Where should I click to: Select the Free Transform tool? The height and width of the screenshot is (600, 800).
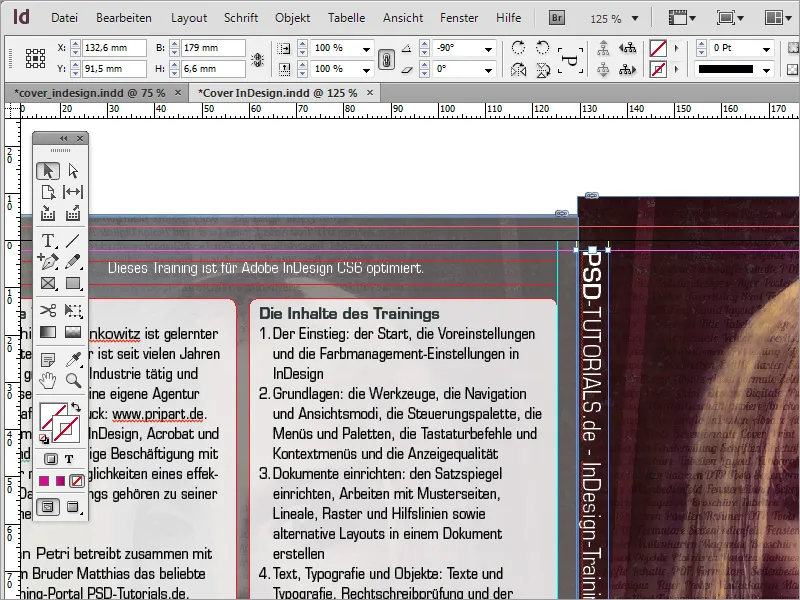[x=73, y=310]
